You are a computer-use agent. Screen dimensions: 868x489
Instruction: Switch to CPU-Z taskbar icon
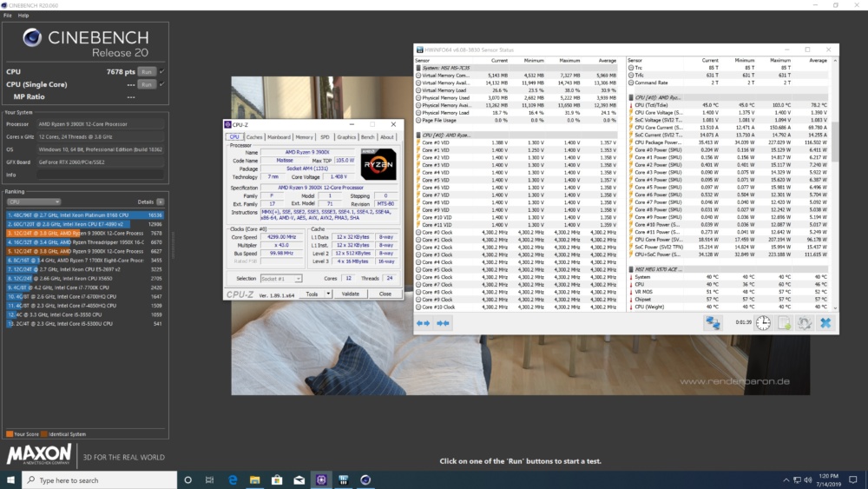click(321, 480)
